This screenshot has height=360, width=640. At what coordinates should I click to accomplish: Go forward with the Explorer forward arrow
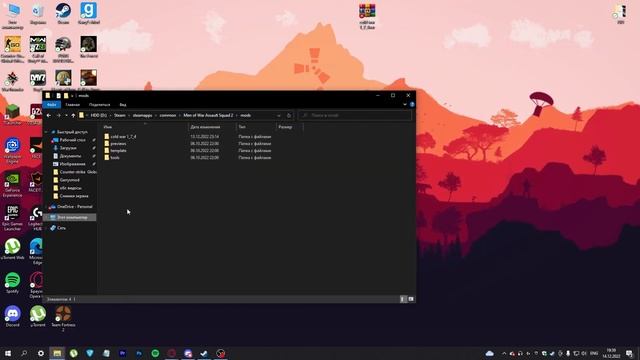click(x=58, y=116)
